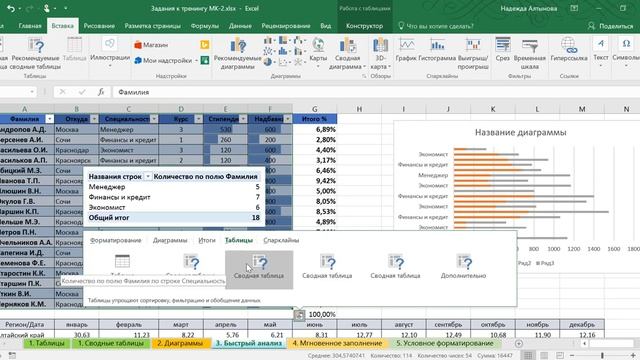
Task: Switch to Итоги tab in Quick Analysis
Action: pos(207,240)
